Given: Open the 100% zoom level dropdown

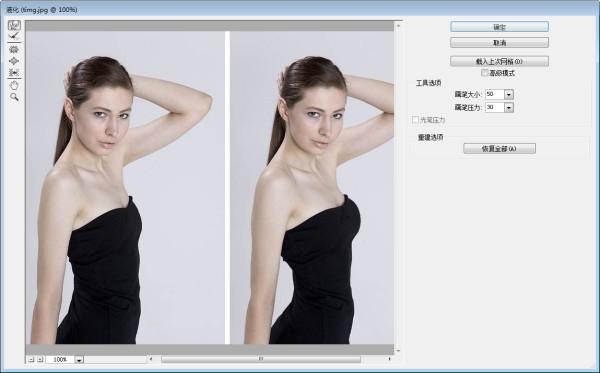Looking at the screenshot, I should pyautogui.click(x=79, y=360).
